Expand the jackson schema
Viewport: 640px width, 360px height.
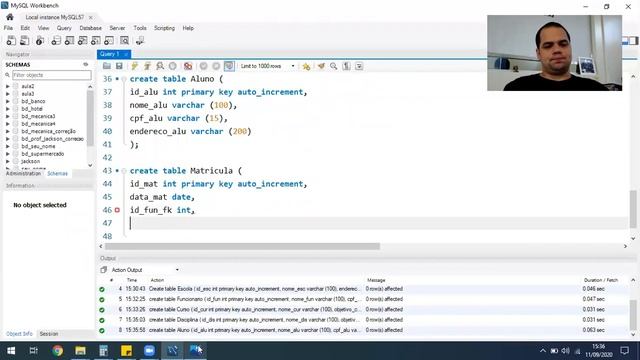[8, 161]
